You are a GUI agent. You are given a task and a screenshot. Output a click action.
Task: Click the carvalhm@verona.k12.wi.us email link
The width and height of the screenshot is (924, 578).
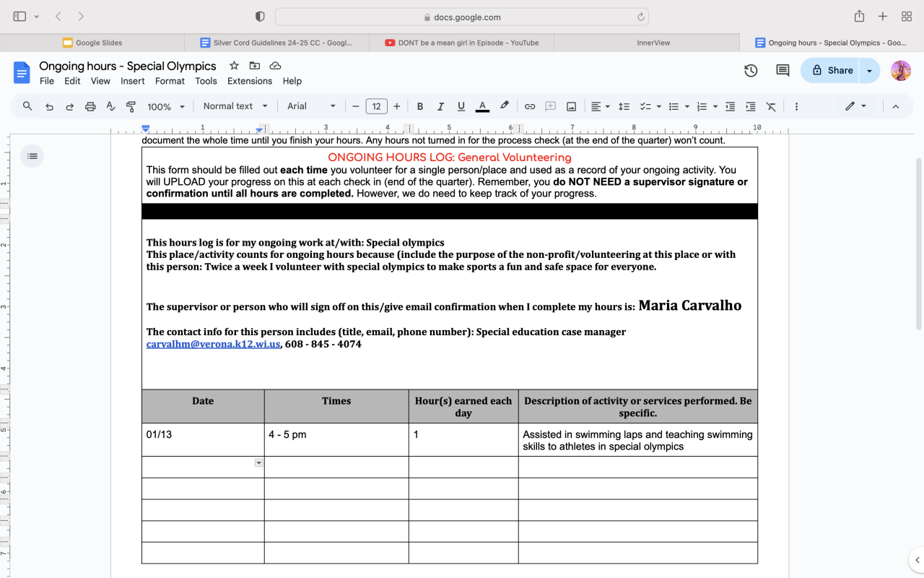click(x=213, y=345)
